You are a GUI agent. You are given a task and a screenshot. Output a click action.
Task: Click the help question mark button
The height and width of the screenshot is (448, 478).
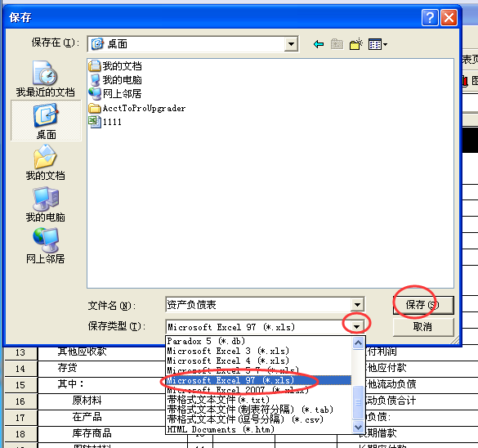pyautogui.click(x=430, y=18)
